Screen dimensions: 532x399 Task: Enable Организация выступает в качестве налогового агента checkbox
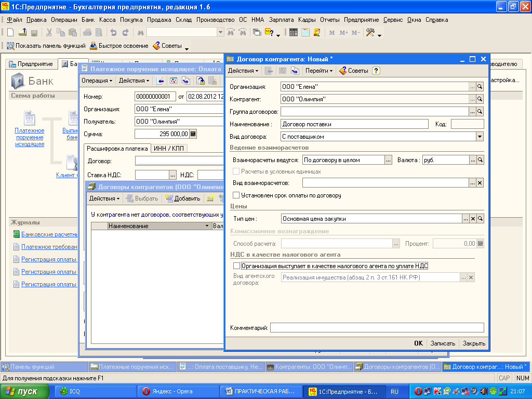pos(236,266)
